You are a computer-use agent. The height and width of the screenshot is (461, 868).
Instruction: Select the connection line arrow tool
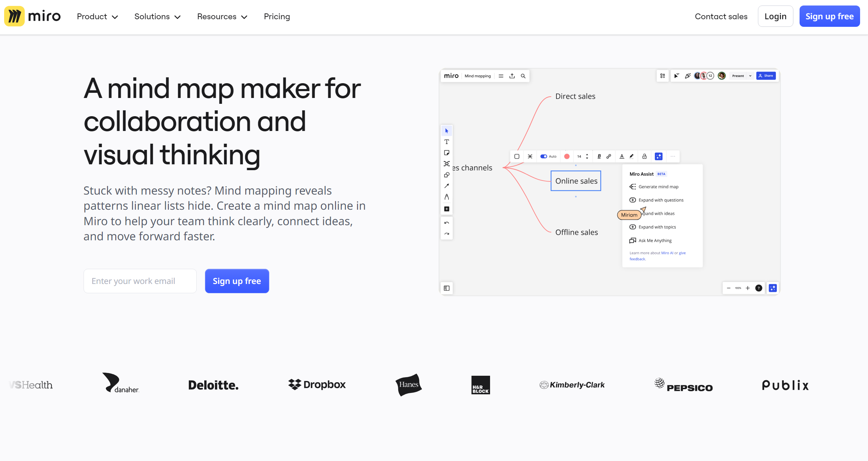tap(446, 186)
